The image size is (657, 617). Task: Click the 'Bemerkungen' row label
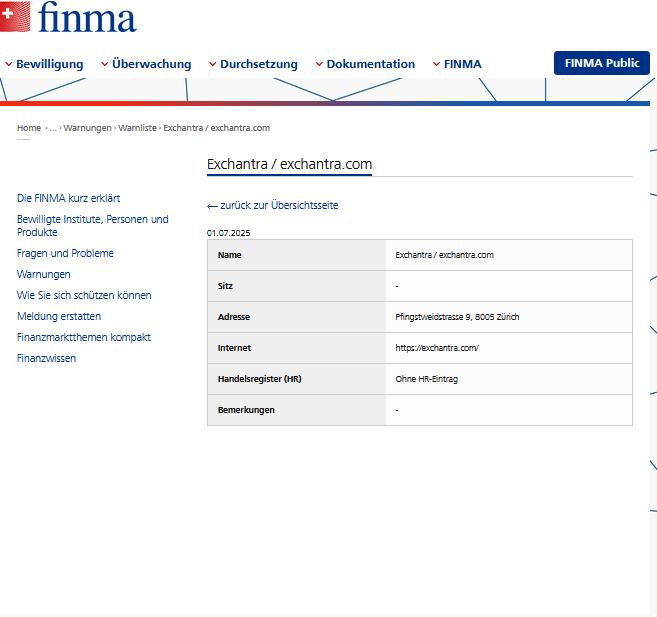pyautogui.click(x=246, y=410)
